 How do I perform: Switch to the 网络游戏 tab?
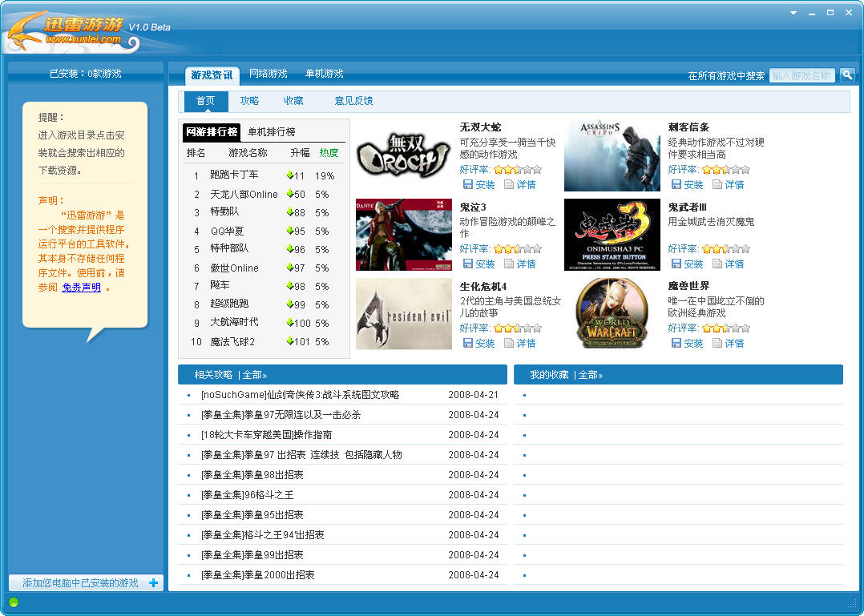coord(268,74)
